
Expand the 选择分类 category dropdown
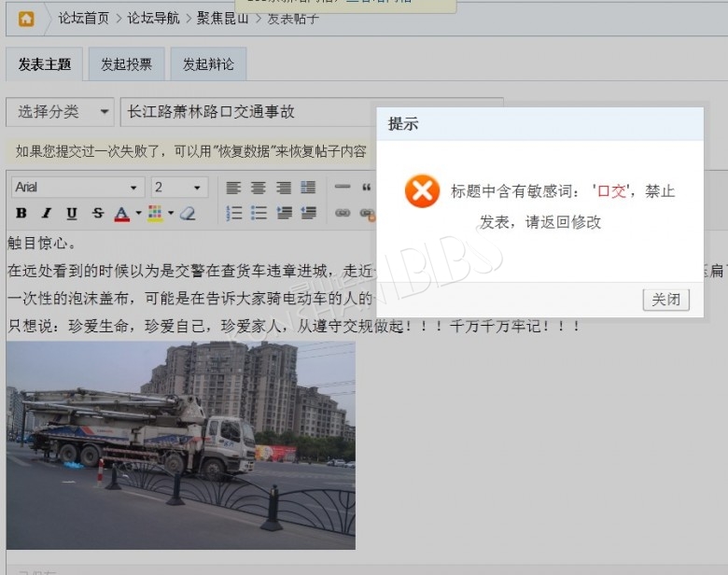60,112
